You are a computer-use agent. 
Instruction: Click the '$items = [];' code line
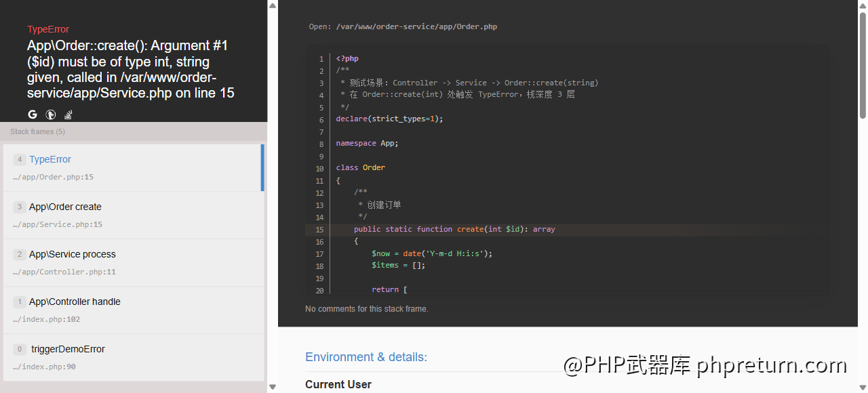tap(398, 265)
